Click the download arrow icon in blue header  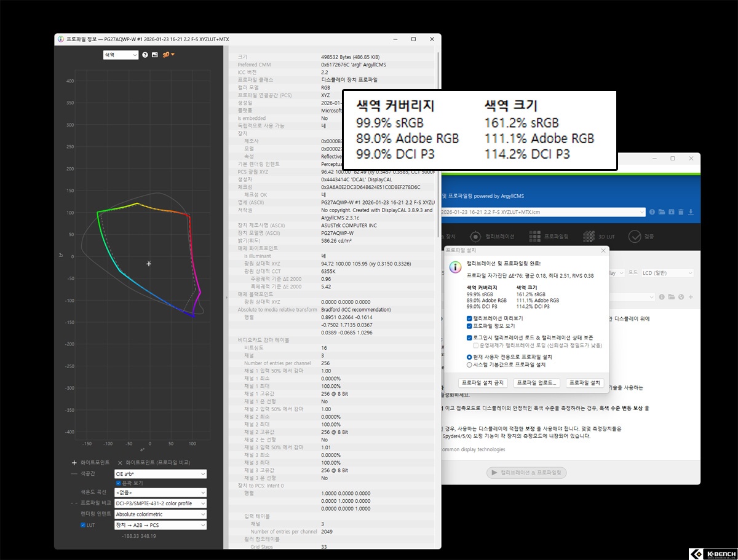coord(691,212)
